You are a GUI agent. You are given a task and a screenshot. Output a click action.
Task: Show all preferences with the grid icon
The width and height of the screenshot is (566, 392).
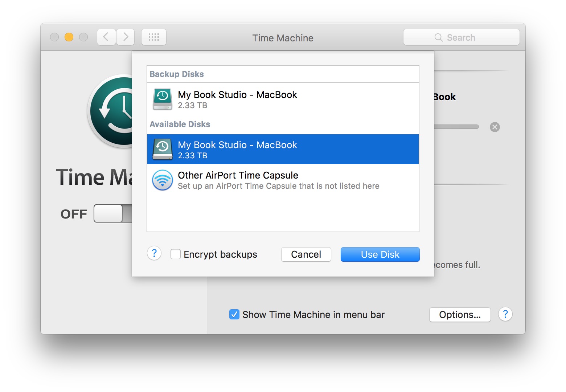pyautogui.click(x=154, y=37)
